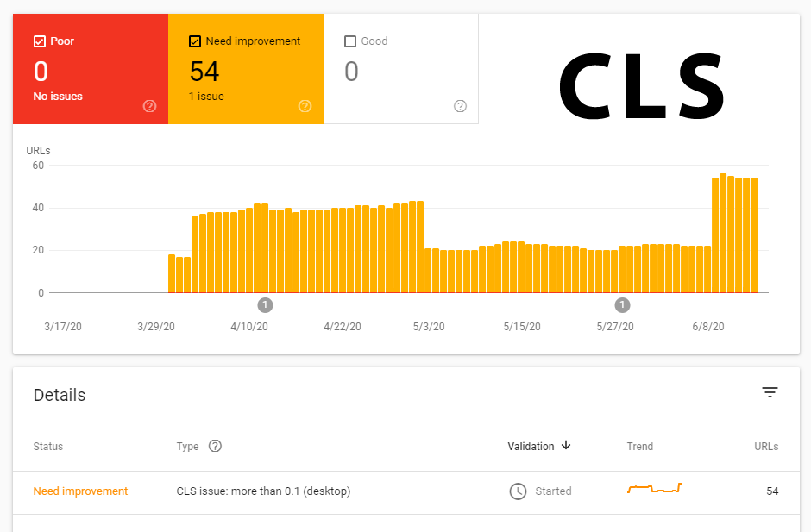Screen dimensions: 811x532
Task: Click the Validation sort arrow
Action: [566, 445]
